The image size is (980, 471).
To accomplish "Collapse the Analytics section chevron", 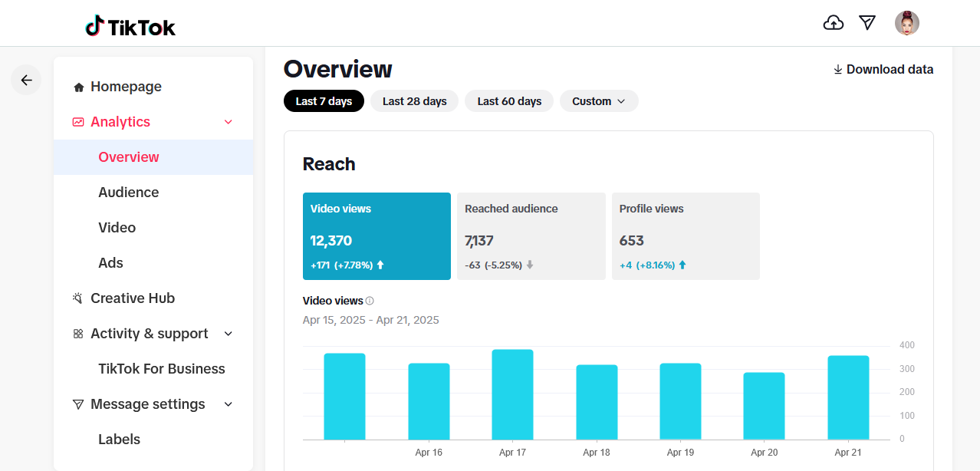I will pos(228,122).
